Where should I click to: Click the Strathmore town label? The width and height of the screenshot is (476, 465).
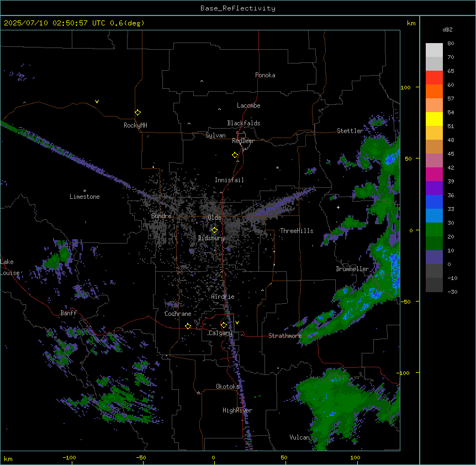pos(285,336)
